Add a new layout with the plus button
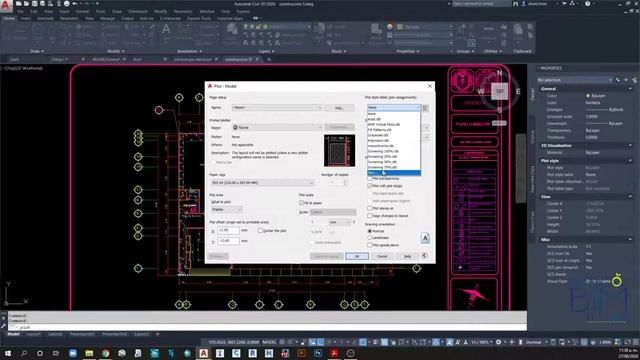This screenshot has height=360, width=640. 158,334
